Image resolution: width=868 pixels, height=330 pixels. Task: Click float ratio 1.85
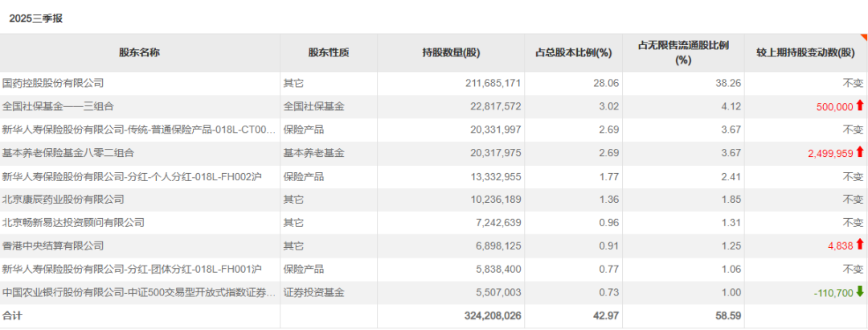coord(733,199)
